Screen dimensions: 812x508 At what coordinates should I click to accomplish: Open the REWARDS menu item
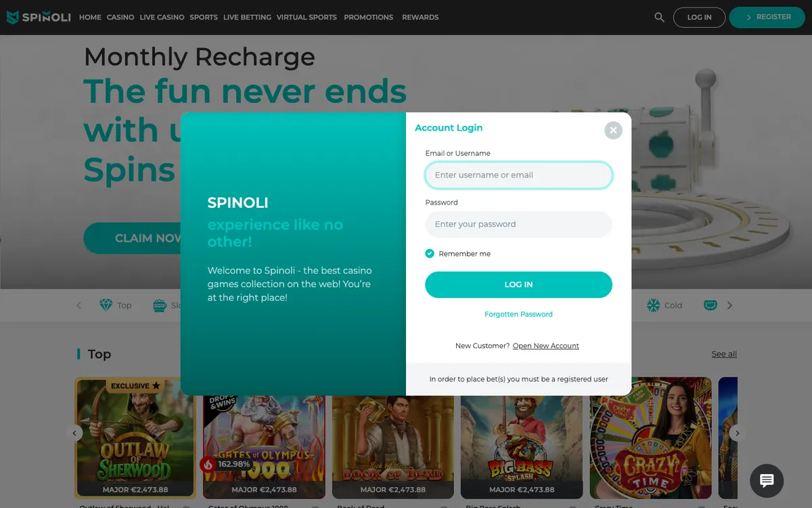point(420,18)
